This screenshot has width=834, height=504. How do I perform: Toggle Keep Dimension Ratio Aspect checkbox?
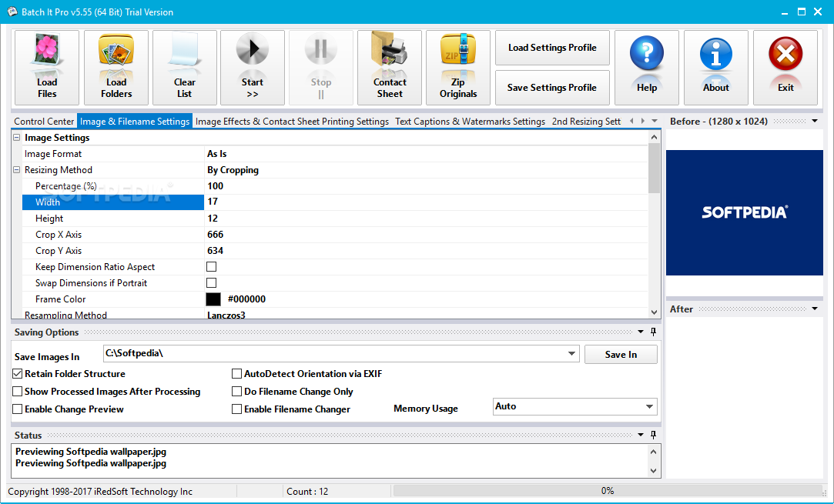(211, 267)
